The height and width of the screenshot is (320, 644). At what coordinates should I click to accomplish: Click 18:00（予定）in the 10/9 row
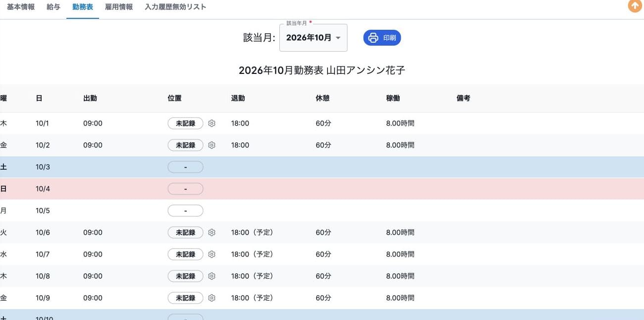tap(252, 298)
